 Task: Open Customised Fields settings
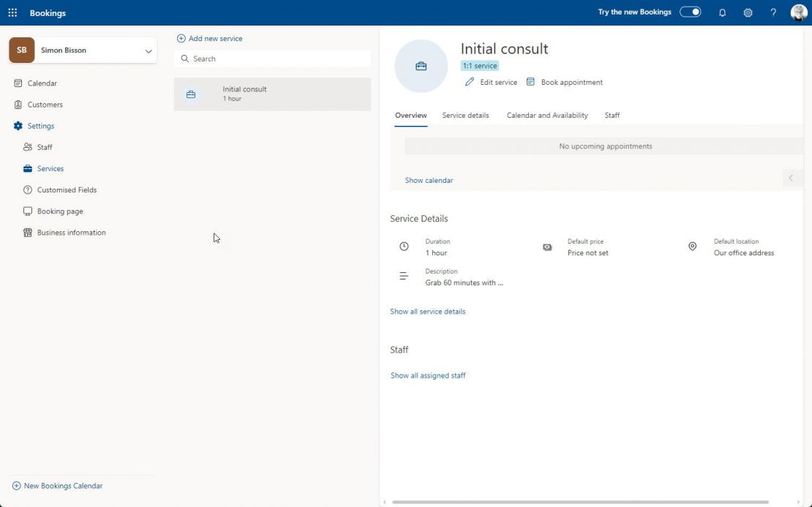(x=67, y=189)
